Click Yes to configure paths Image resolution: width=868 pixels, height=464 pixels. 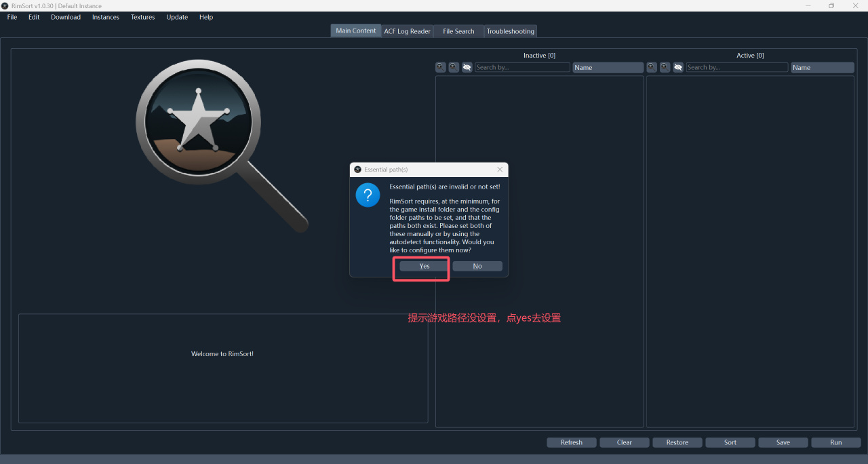[x=425, y=266]
